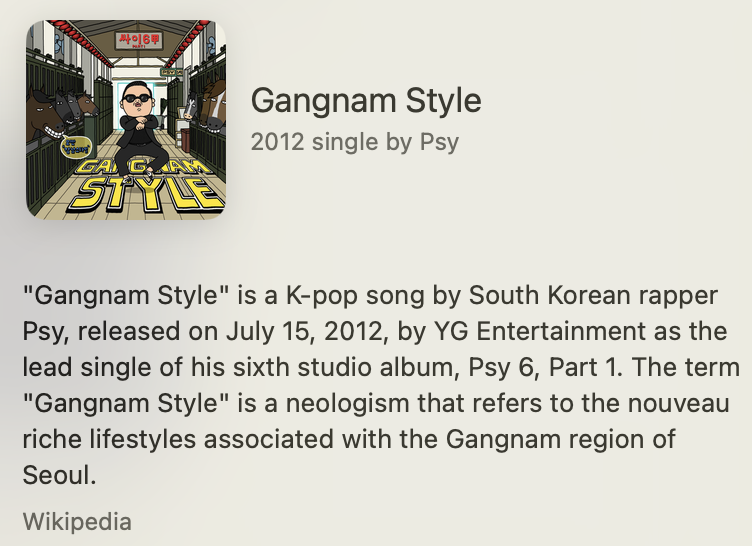Click the word "K-pop" in the first sentence
The image size is (752, 546).
point(322,296)
